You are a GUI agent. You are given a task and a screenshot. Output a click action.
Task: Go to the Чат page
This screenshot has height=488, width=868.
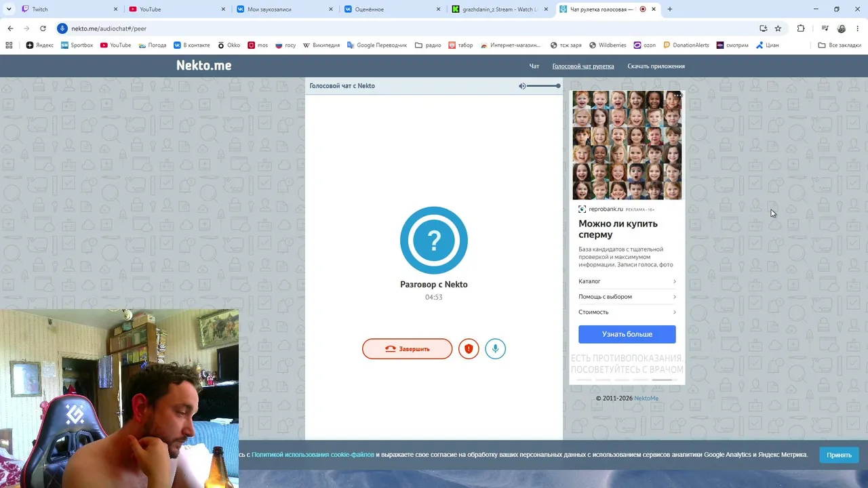(x=534, y=66)
